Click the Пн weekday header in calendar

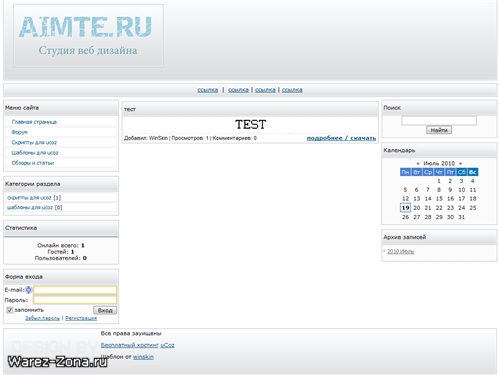click(405, 172)
